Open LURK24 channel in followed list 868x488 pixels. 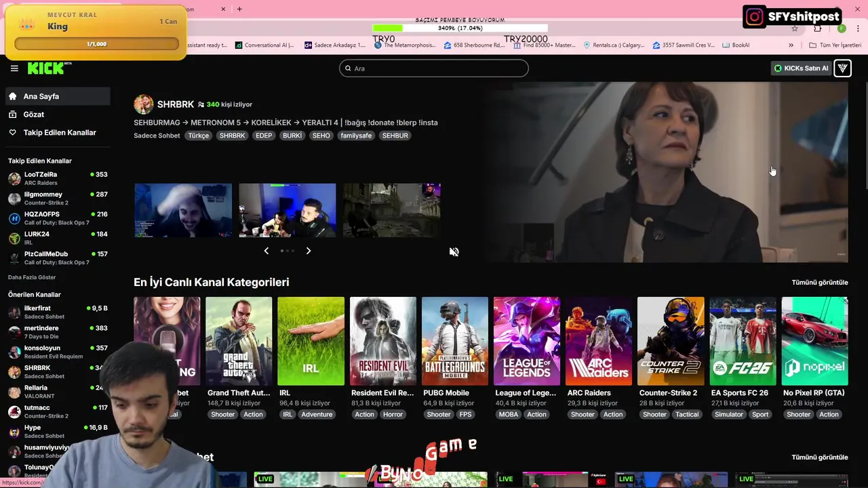pyautogui.click(x=58, y=238)
